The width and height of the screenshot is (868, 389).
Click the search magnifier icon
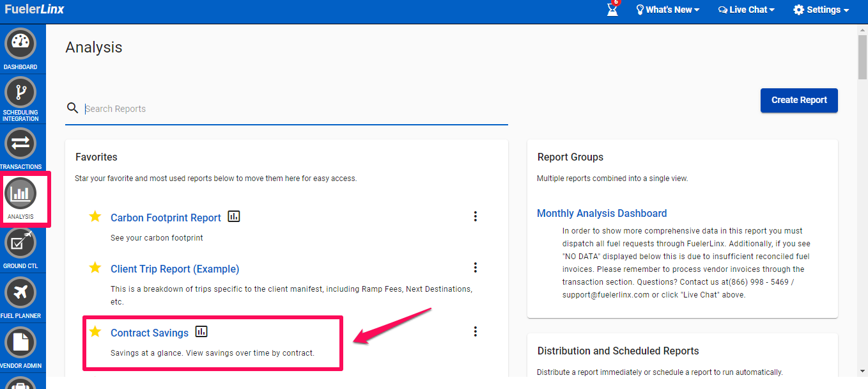pyautogui.click(x=72, y=108)
